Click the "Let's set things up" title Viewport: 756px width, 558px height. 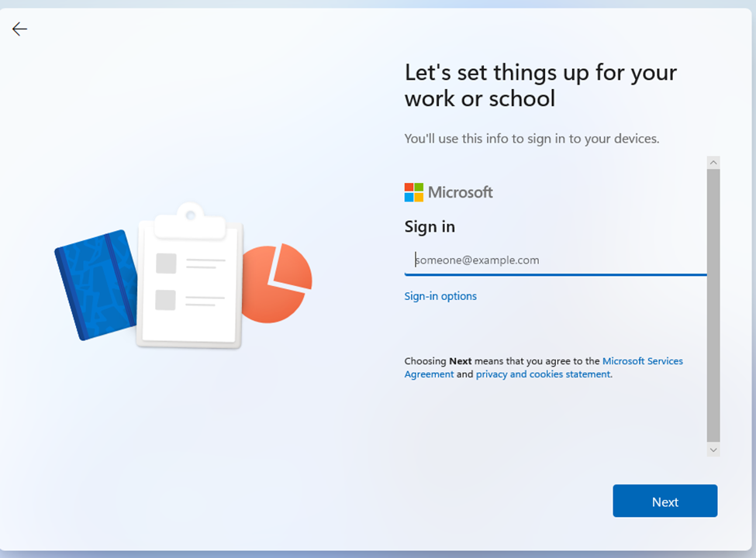pyautogui.click(x=540, y=85)
